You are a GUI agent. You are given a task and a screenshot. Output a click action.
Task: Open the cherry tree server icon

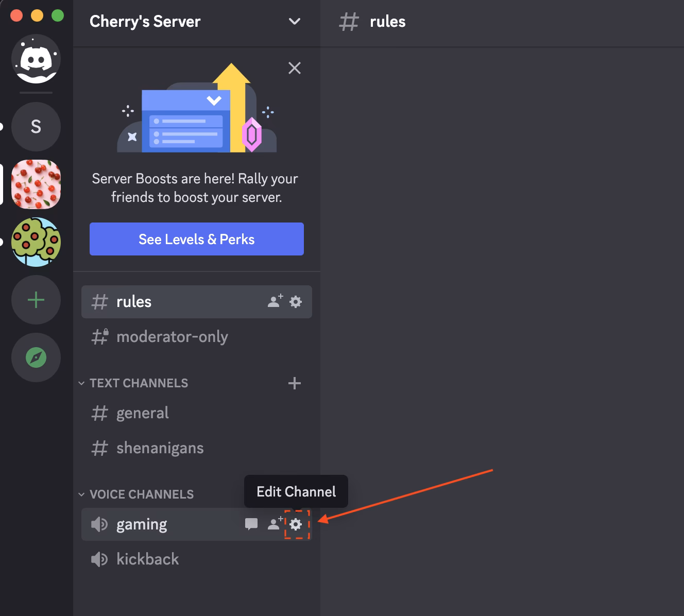[36, 242]
